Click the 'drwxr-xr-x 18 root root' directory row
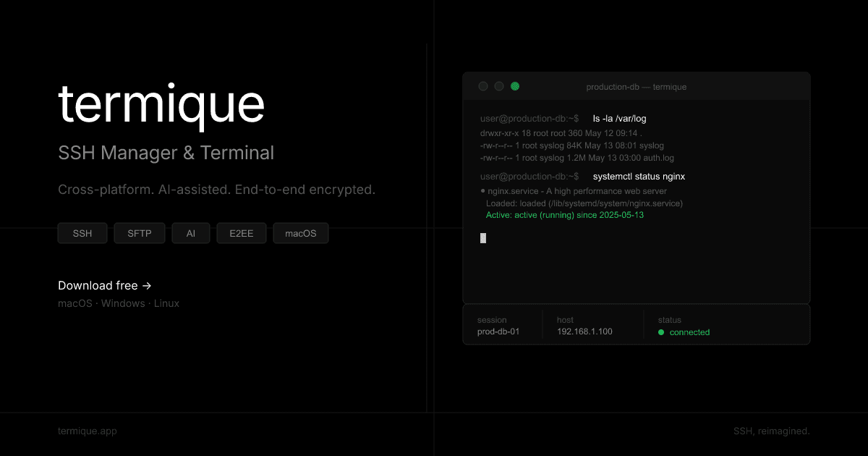 (561, 133)
